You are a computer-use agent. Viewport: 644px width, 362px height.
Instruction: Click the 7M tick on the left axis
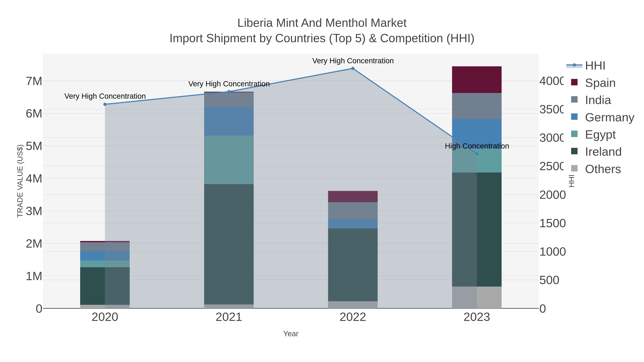34,81
